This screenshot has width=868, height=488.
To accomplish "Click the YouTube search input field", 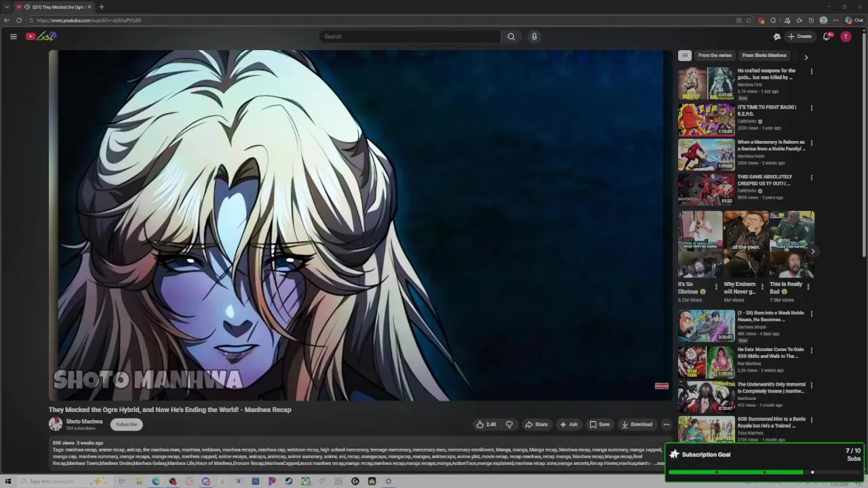I will point(410,37).
